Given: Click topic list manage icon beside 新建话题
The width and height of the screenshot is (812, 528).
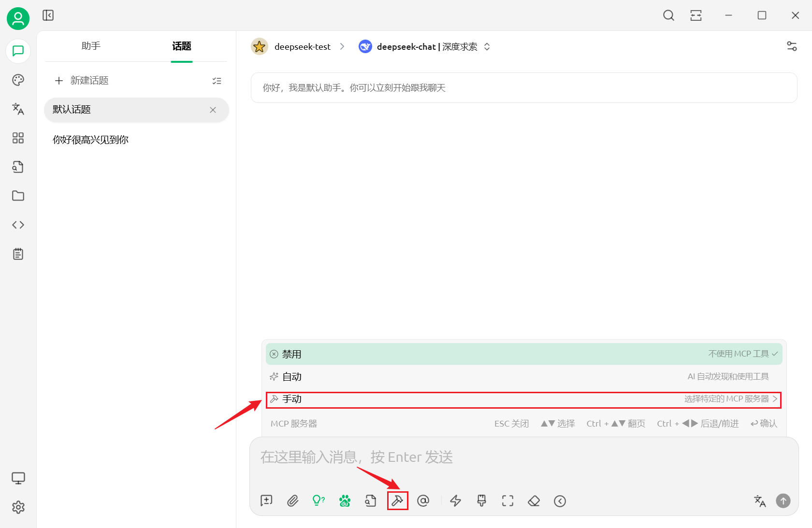Looking at the screenshot, I should [x=217, y=81].
